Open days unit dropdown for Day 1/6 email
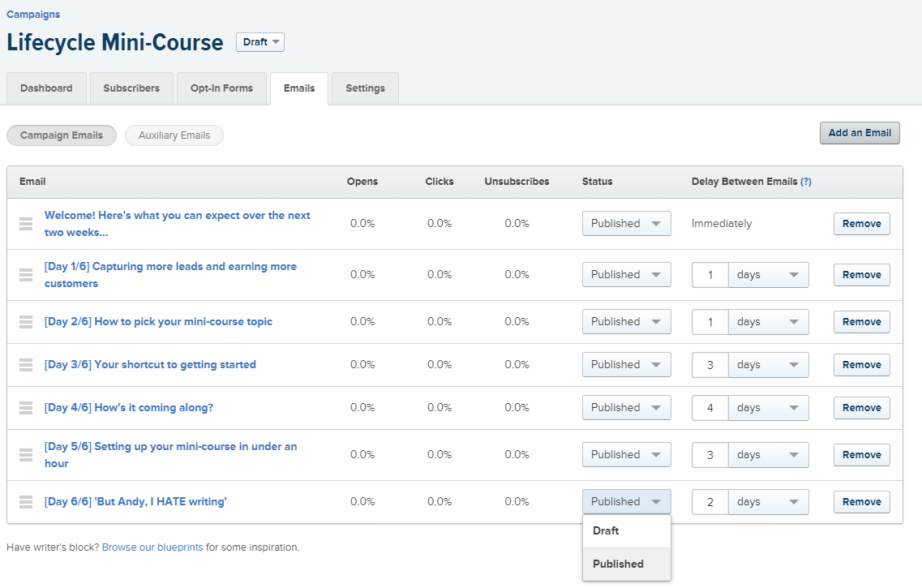The width and height of the screenshot is (922, 588). coord(769,275)
